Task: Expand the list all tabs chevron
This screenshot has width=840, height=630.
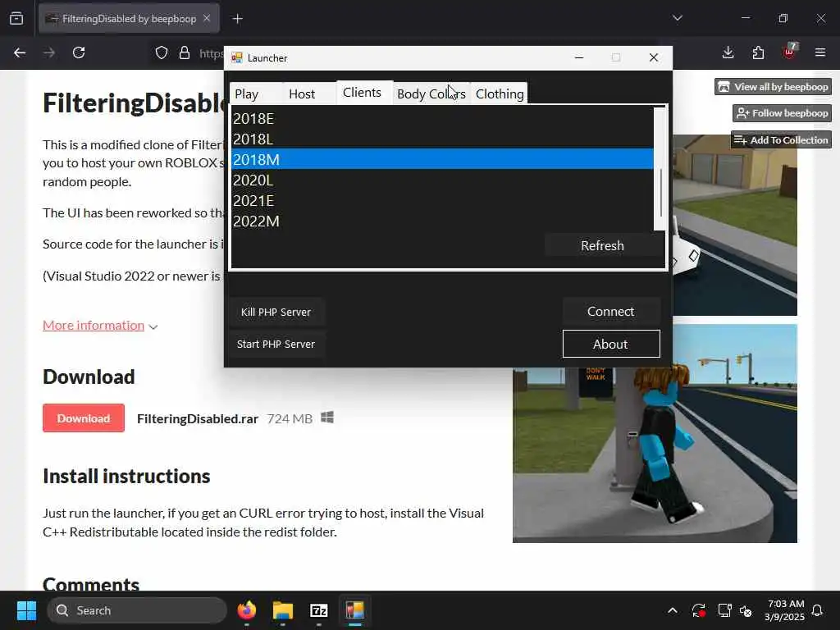Action: tap(677, 18)
